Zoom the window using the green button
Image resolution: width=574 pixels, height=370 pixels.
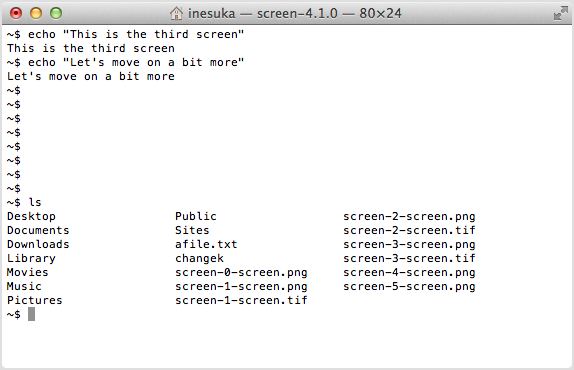point(56,13)
